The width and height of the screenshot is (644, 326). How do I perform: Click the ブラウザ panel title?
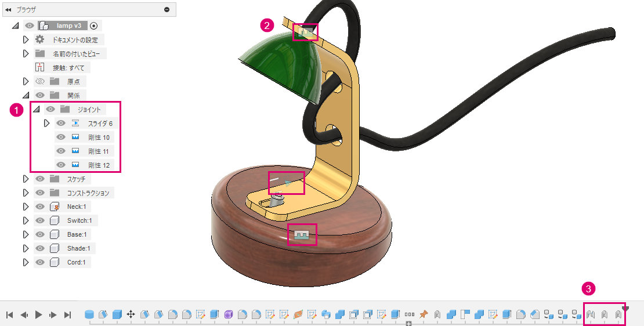26,9
